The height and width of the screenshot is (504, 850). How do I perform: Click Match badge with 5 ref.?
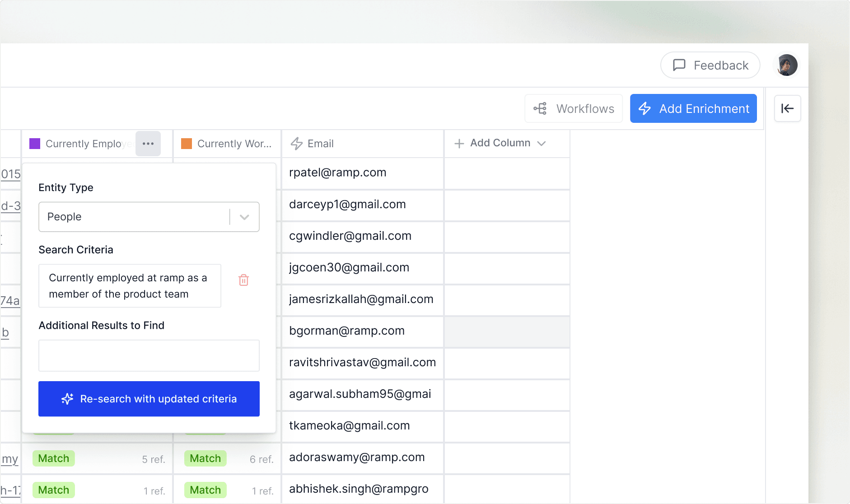click(54, 458)
